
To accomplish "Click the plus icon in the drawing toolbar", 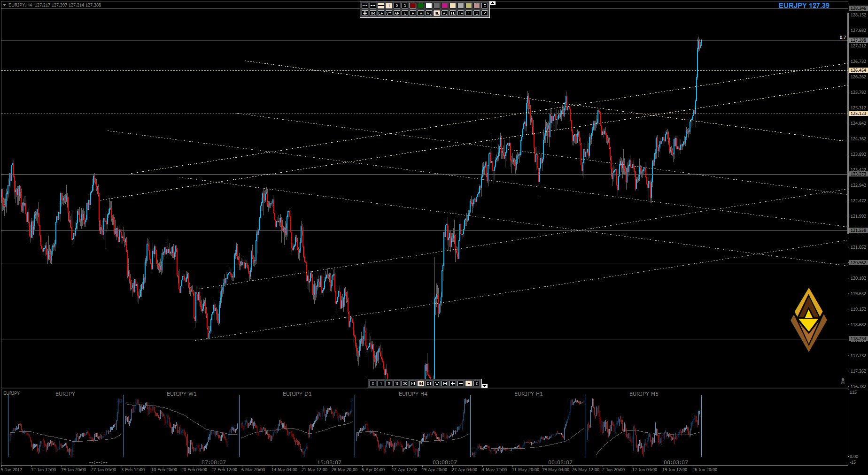I will [x=365, y=13].
